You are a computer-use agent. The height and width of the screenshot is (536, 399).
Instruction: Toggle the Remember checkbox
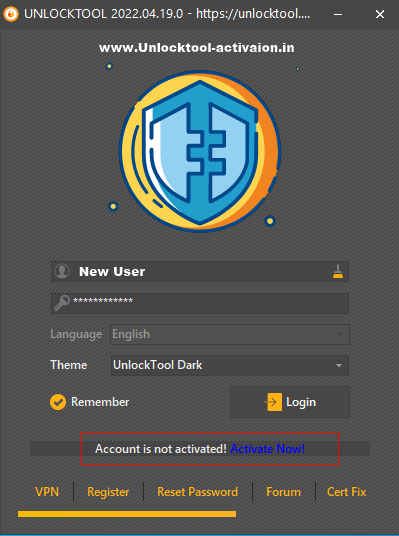tap(58, 402)
